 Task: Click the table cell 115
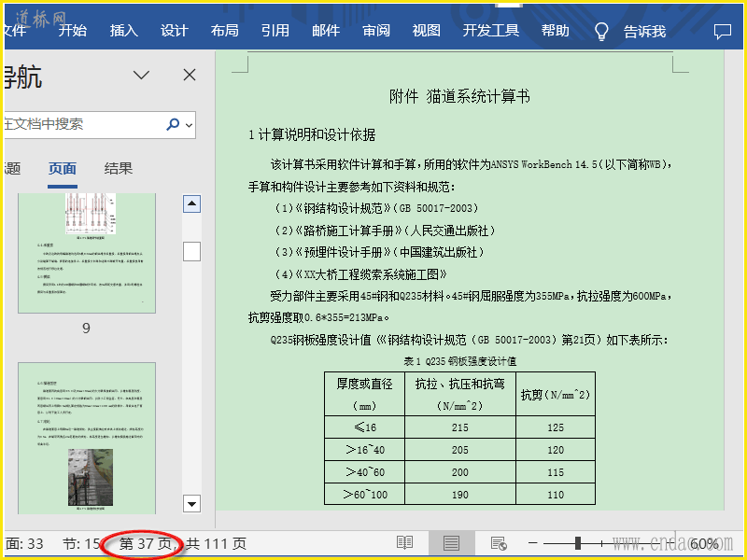click(556, 472)
